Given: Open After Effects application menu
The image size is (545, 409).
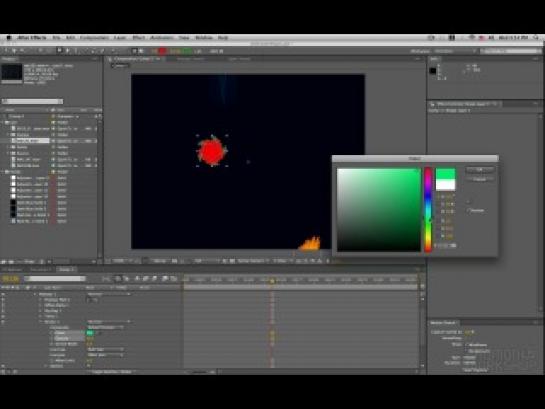Looking at the screenshot, I should pos(32,38).
